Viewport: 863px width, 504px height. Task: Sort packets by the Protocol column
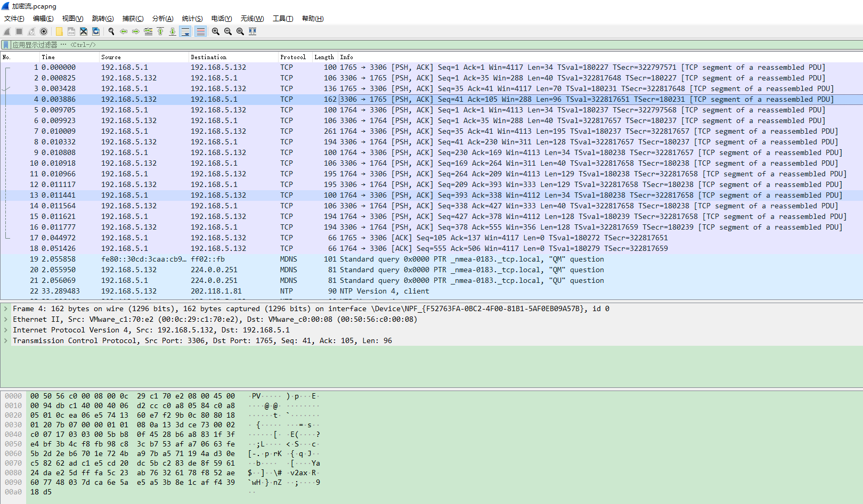(295, 57)
